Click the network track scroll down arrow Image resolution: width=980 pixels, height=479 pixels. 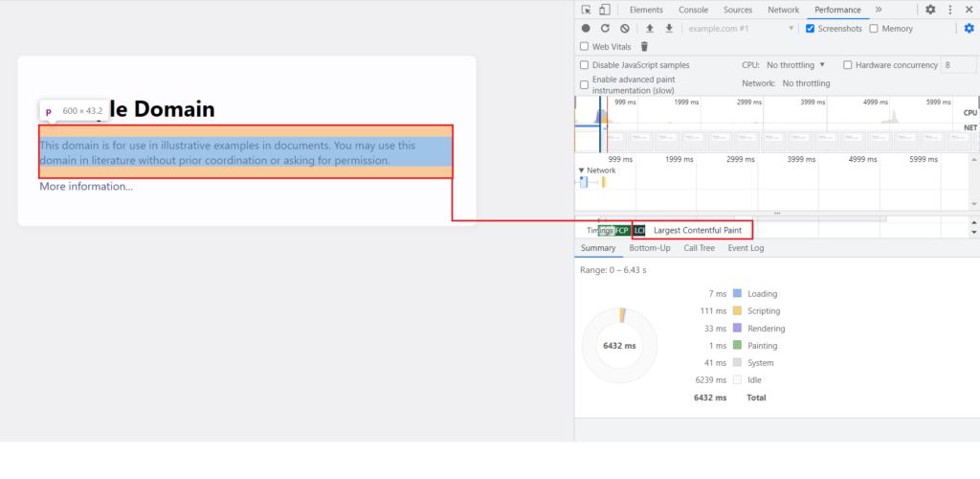973,204
